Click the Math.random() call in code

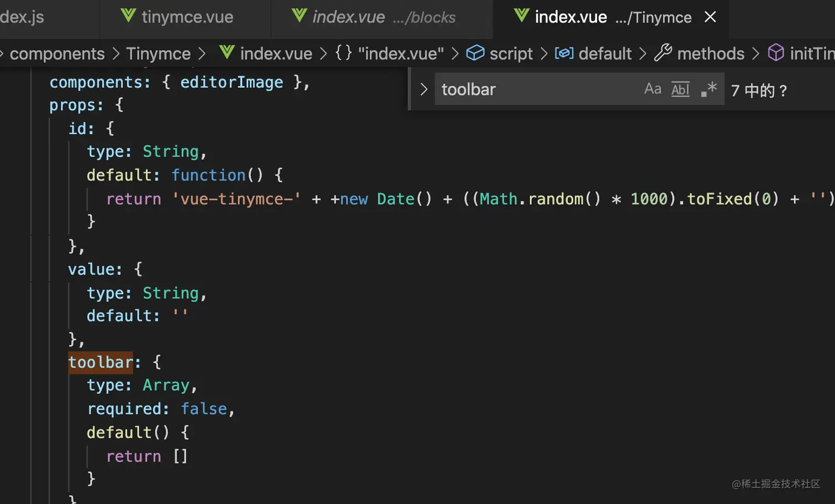pyautogui.click(x=540, y=199)
